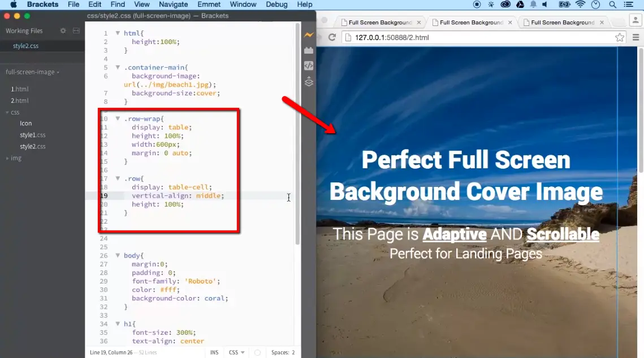Open the Chrome hamburger menu
The image size is (644, 358).
636,37
